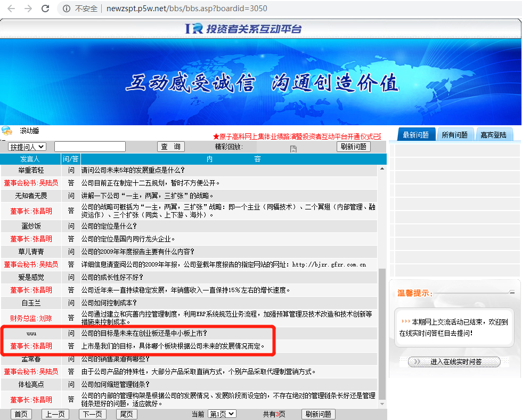The height and width of the screenshot is (420, 522).
Task: Click the chat bubble icon beside 滚动播
Action: (x=7, y=131)
